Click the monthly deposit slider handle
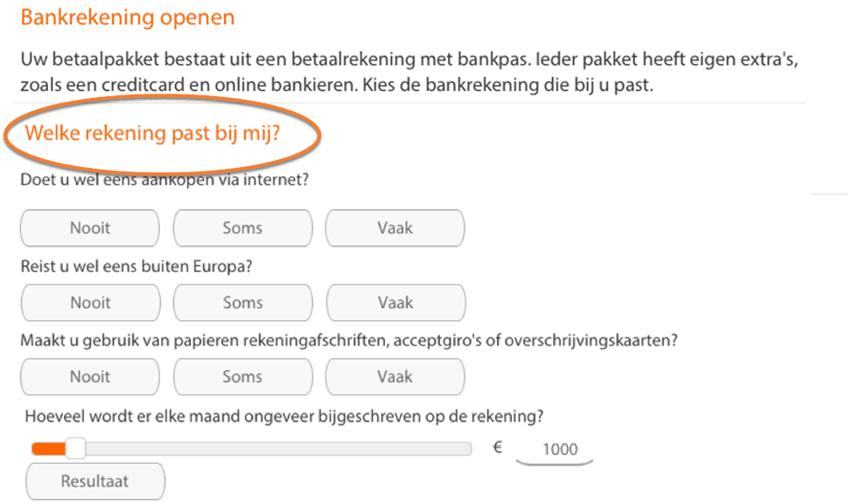This screenshot has height=504, width=853. [x=76, y=449]
